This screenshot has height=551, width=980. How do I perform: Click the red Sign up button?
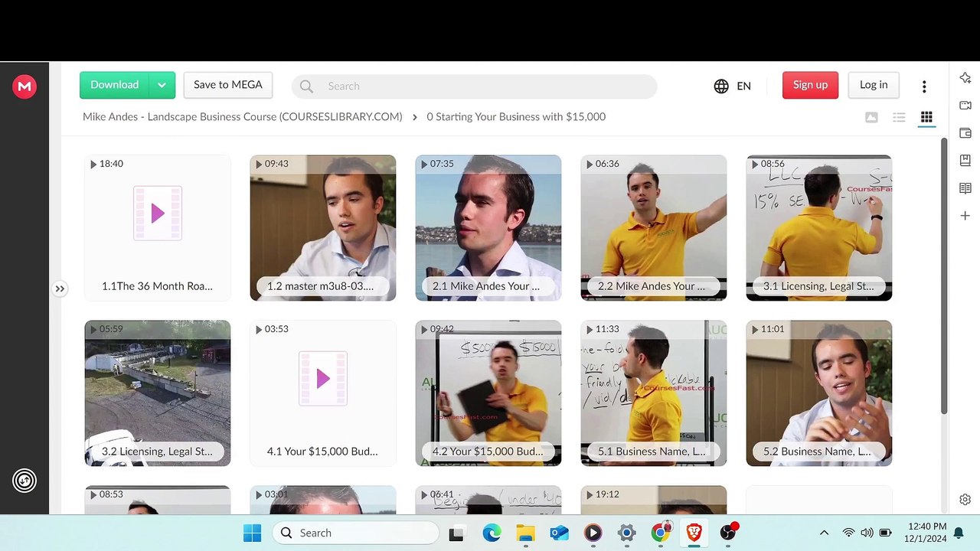[x=810, y=85]
